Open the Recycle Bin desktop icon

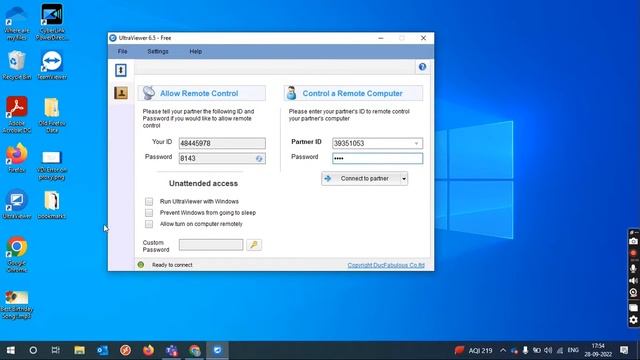tap(16, 65)
